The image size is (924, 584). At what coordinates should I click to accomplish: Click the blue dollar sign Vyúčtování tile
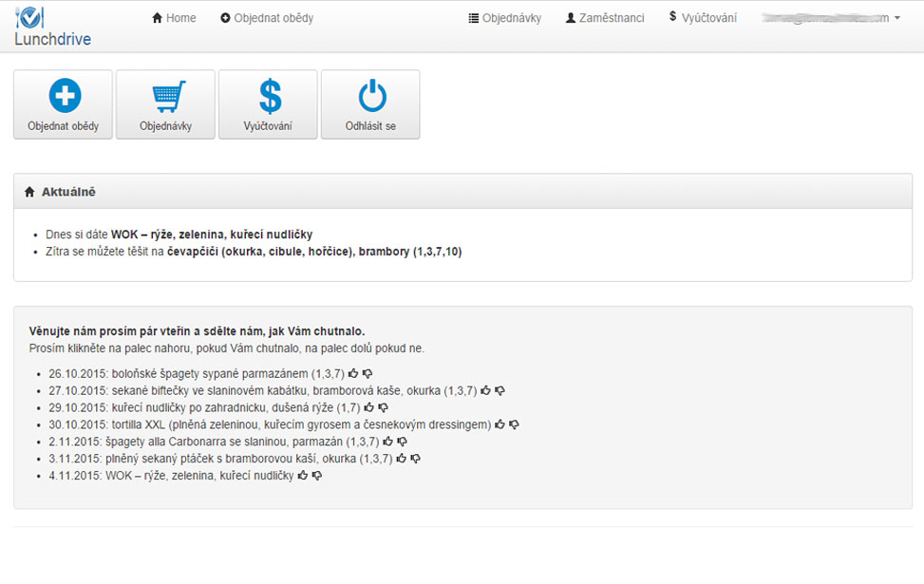(268, 104)
